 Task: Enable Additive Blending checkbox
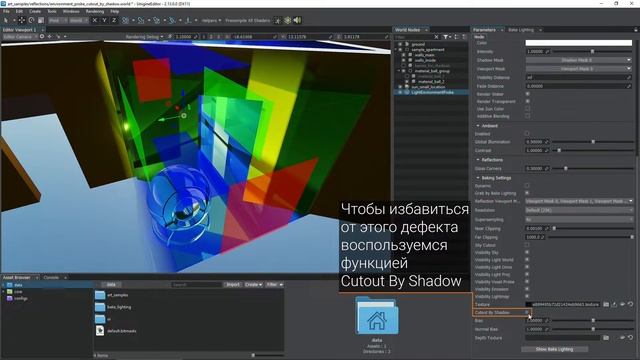point(527,116)
